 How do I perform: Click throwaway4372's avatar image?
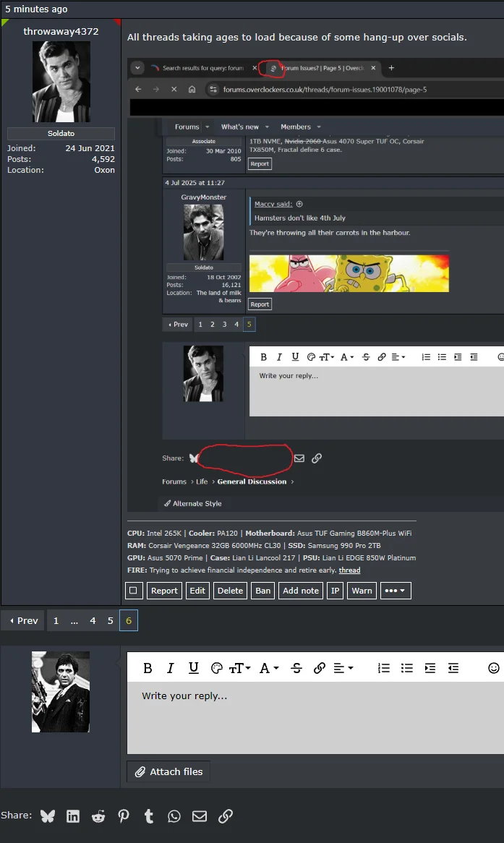coord(61,82)
